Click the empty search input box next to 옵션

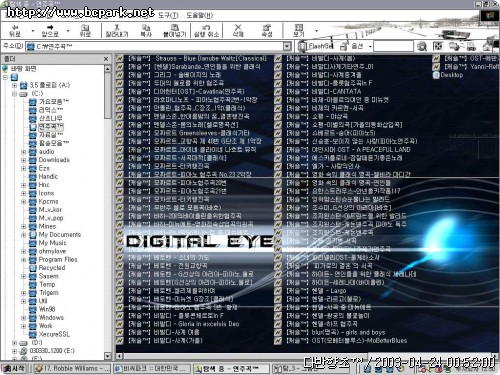point(393,46)
